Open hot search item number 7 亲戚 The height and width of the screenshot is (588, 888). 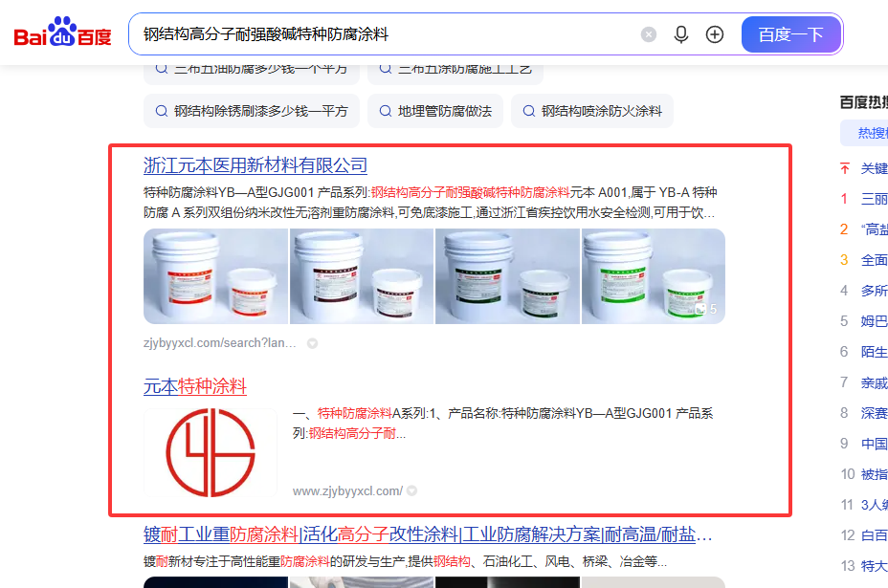coord(874,383)
